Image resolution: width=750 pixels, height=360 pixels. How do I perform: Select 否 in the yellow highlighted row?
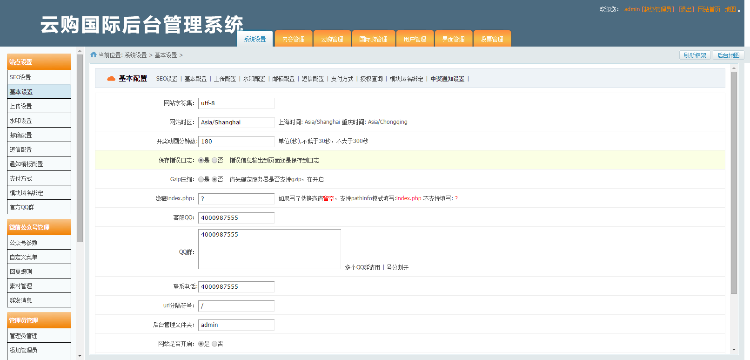point(215,160)
